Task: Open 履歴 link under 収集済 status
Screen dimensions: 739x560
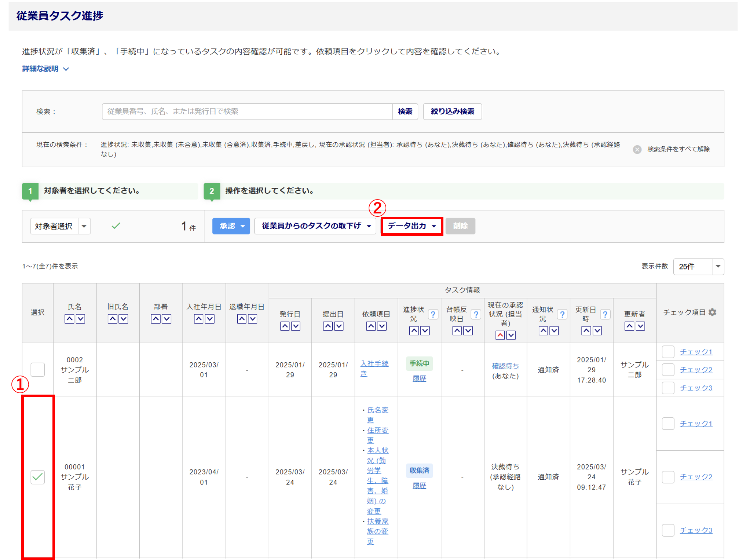Action: point(419,486)
